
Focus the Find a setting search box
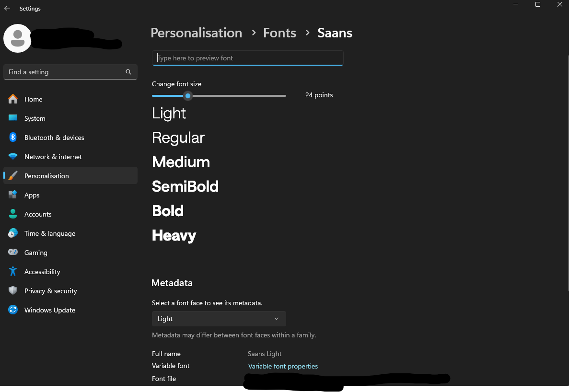tap(70, 72)
